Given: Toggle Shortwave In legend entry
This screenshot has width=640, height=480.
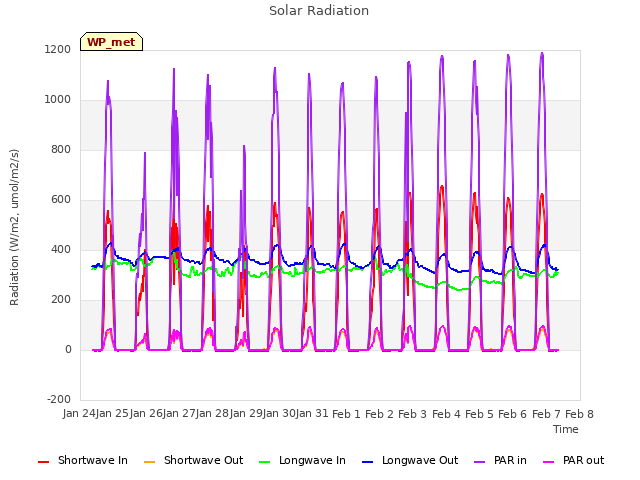Looking at the screenshot, I should 83,460.
